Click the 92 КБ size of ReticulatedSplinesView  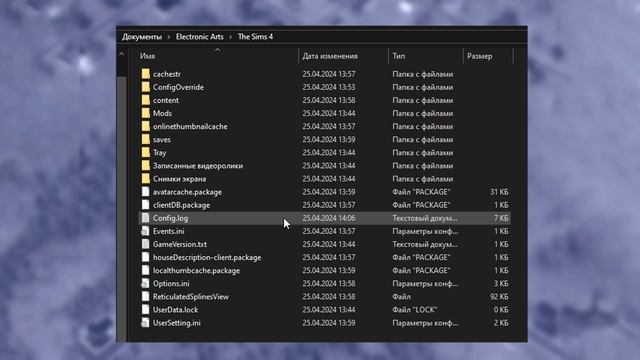coord(499,296)
